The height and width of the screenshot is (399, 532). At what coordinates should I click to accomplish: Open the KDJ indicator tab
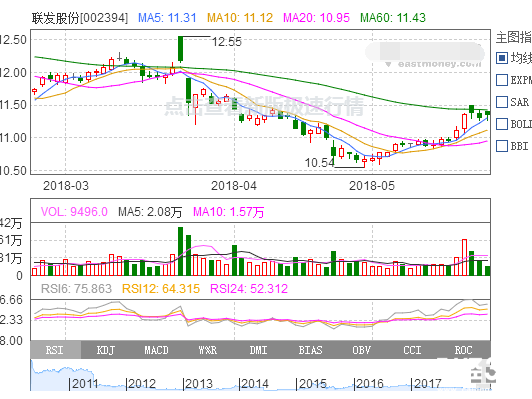click(106, 350)
